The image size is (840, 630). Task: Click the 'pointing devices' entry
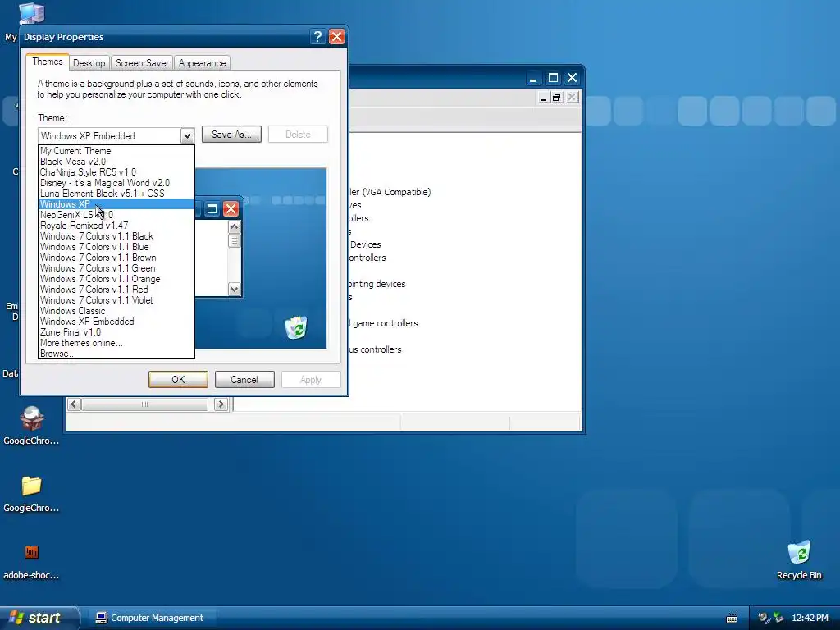[x=377, y=284]
